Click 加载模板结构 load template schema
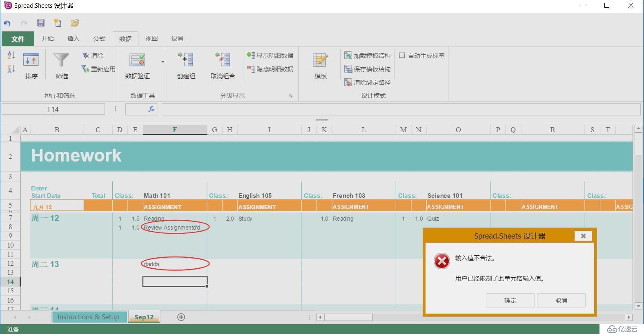Image resolution: width=644 pixels, height=334 pixels. click(368, 55)
